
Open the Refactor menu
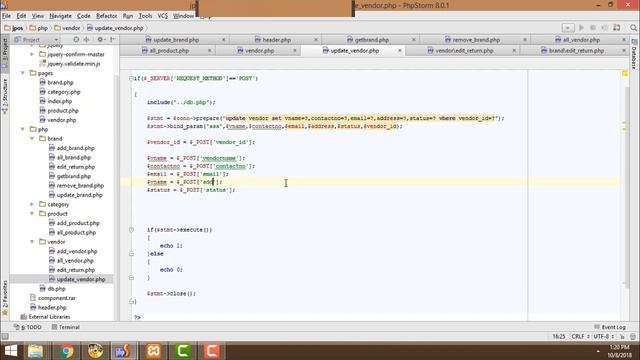(x=107, y=16)
